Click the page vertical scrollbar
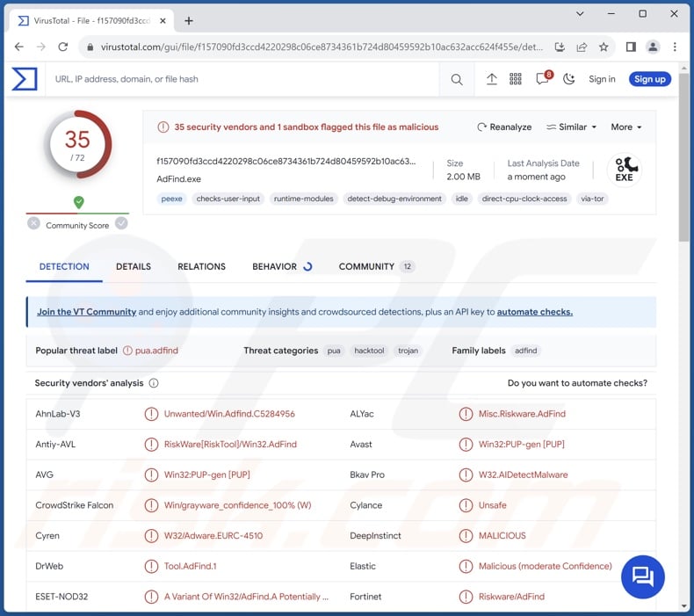This screenshot has height=616, width=694. coord(684,157)
